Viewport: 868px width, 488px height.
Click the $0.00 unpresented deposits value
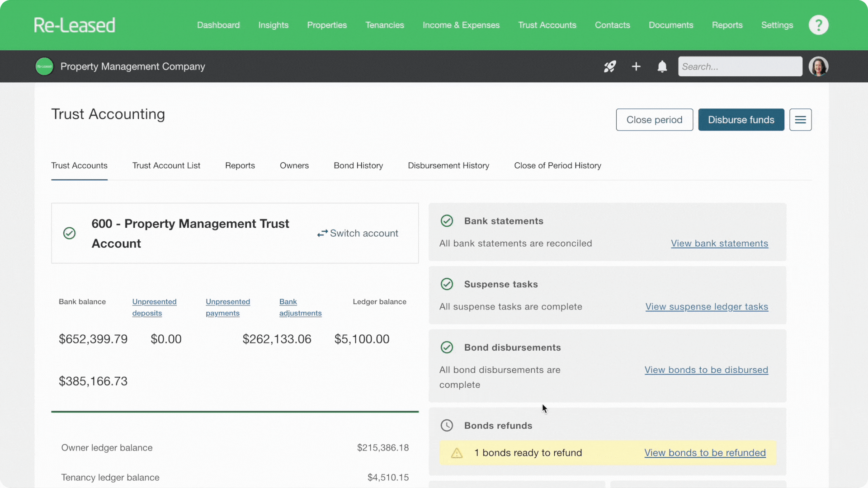tap(166, 339)
